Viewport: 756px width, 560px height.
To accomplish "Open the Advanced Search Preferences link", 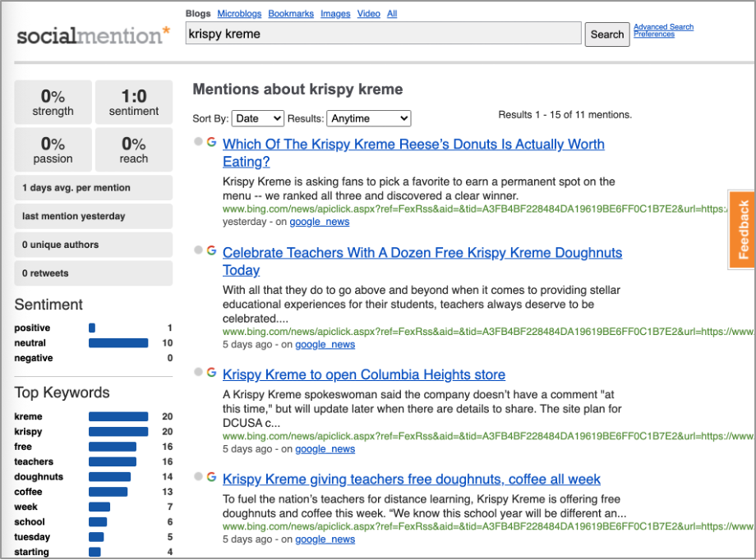I will tap(663, 30).
